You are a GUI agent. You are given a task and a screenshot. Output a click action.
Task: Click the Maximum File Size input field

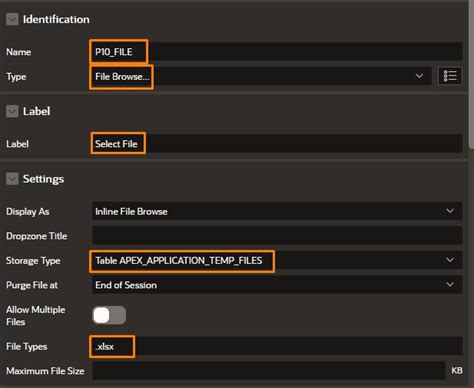point(269,370)
